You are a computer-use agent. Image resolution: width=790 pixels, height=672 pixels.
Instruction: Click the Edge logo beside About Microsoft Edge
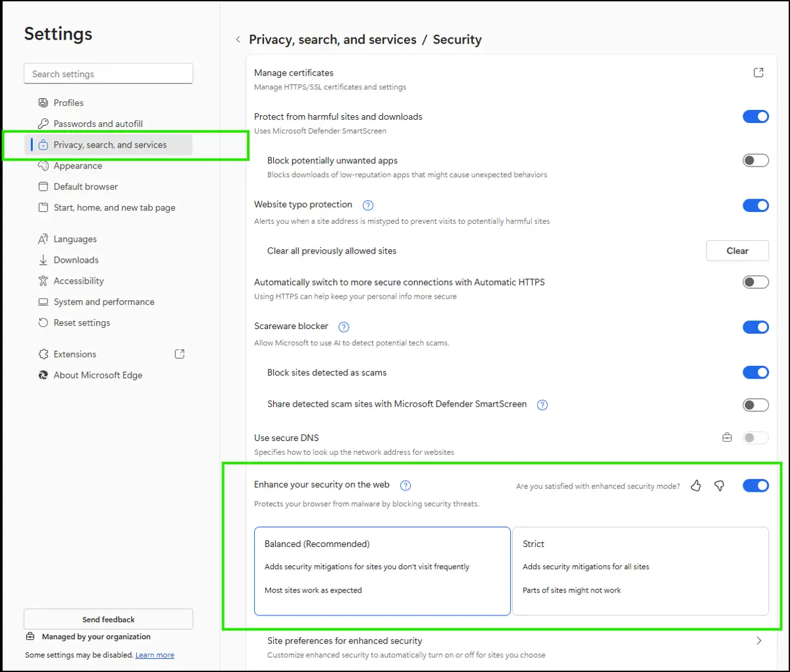coord(43,375)
